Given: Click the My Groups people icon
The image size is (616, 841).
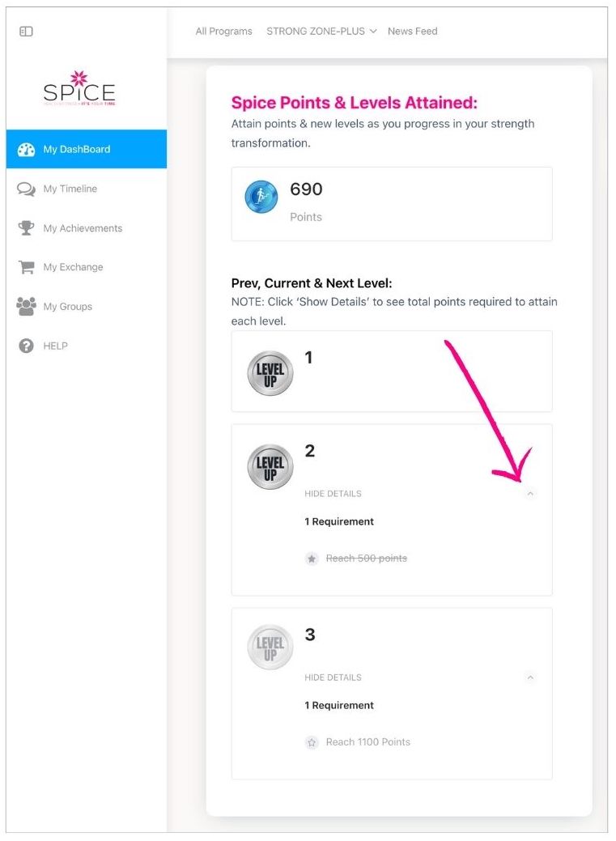Looking at the screenshot, I should click(x=26, y=307).
